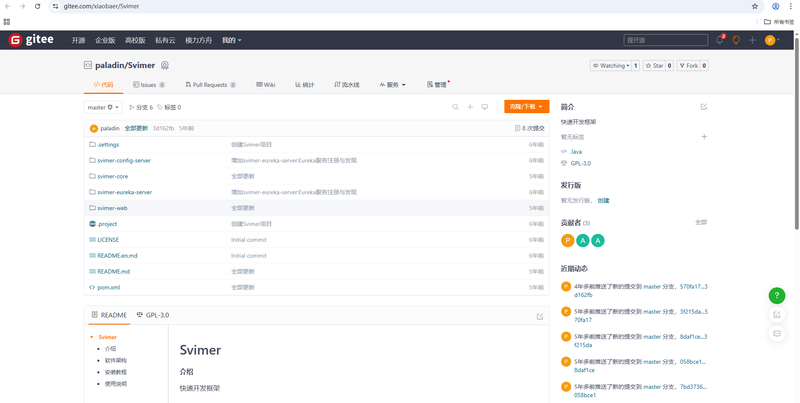Click the 标签 0 tags link
The width and height of the screenshot is (800, 403).
pos(169,107)
